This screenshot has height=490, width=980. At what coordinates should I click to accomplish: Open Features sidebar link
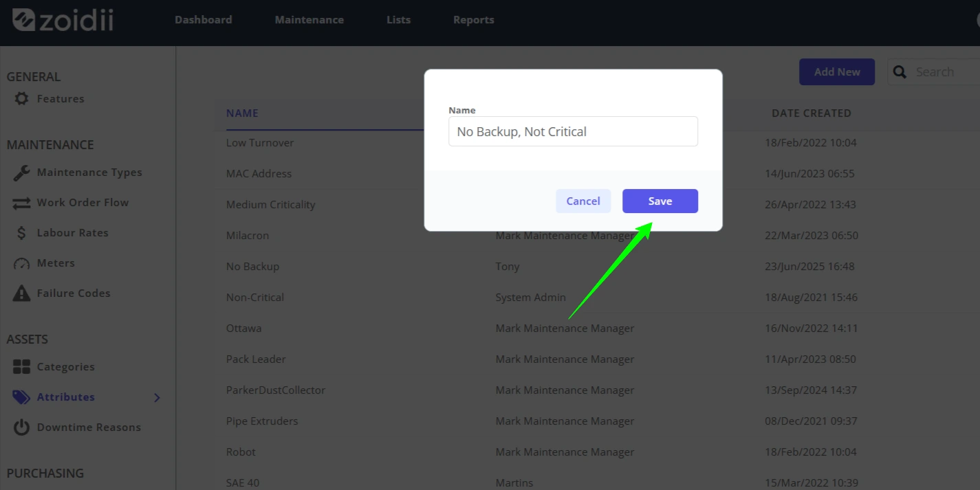point(61,99)
